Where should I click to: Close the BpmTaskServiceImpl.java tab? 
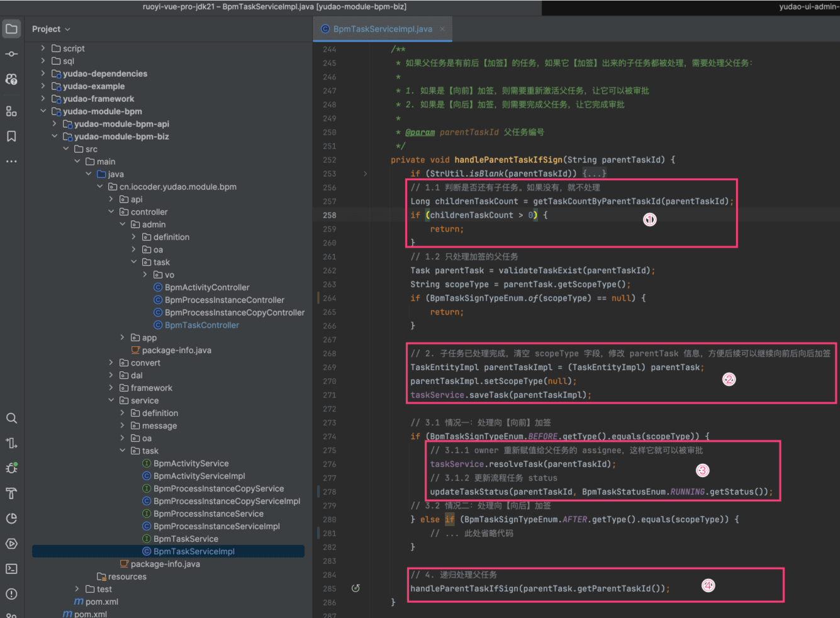pos(442,29)
